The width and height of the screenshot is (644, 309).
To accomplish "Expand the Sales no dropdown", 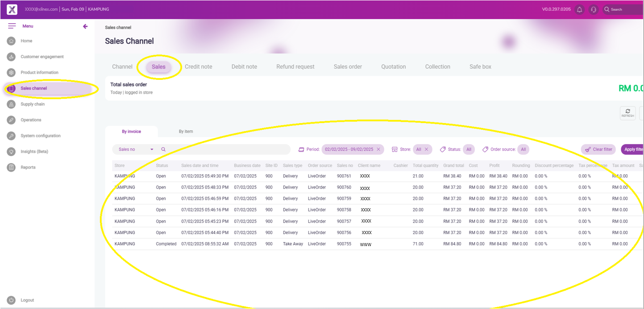I will pyautogui.click(x=152, y=149).
